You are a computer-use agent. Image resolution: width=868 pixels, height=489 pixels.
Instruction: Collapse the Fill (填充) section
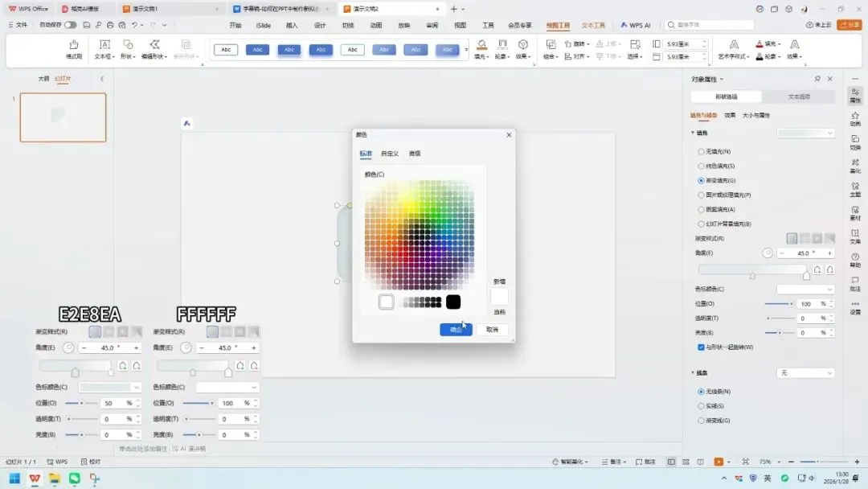pyautogui.click(x=693, y=133)
